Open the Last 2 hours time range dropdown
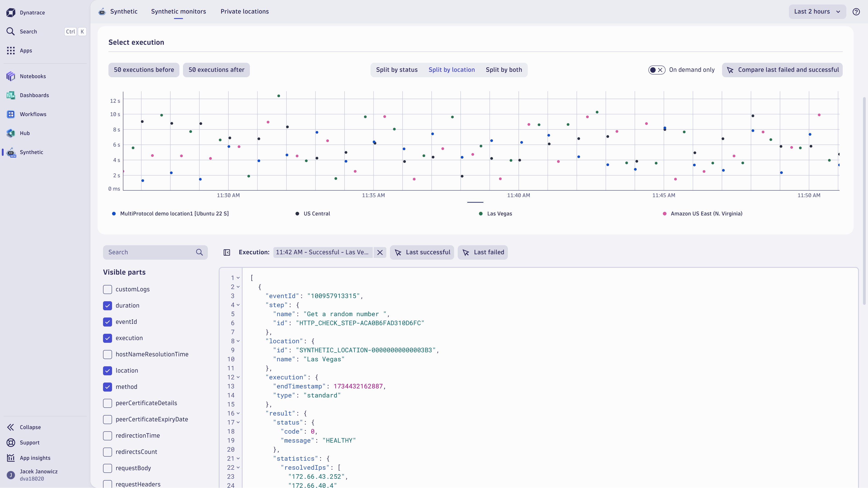The height and width of the screenshot is (488, 868). pyautogui.click(x=817, y=12)
